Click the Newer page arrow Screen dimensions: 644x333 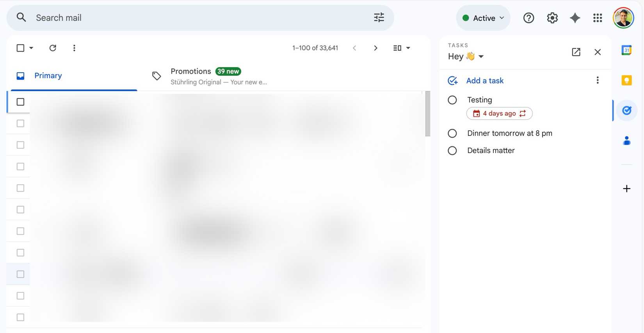click(x=354, y=48)
